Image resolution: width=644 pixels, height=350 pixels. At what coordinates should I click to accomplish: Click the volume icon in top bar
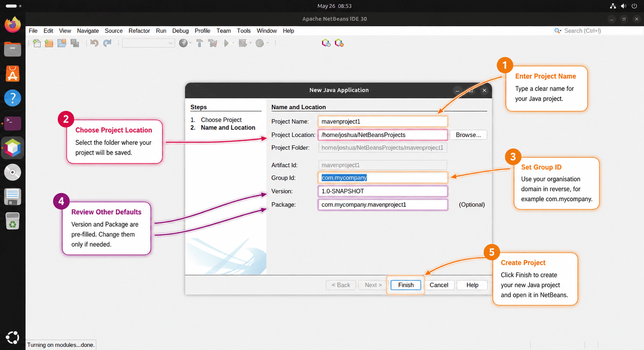point(624,6)
